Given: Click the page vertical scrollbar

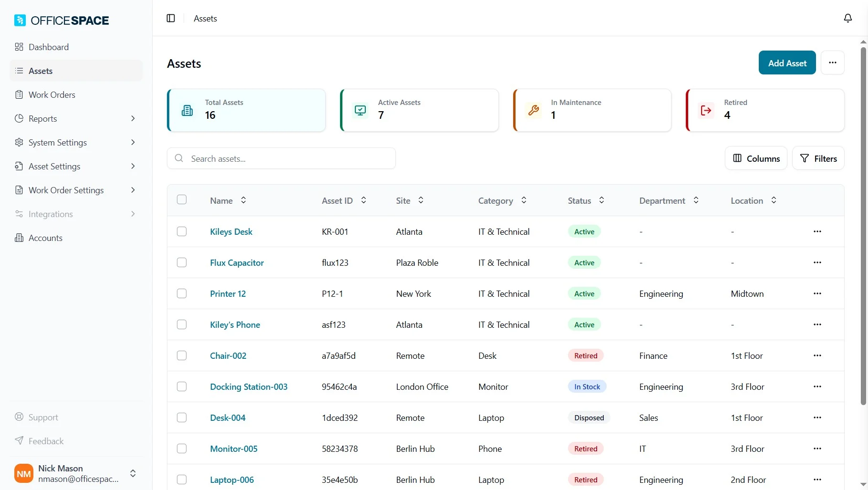Looking at the screenshot, I should 863,224.
